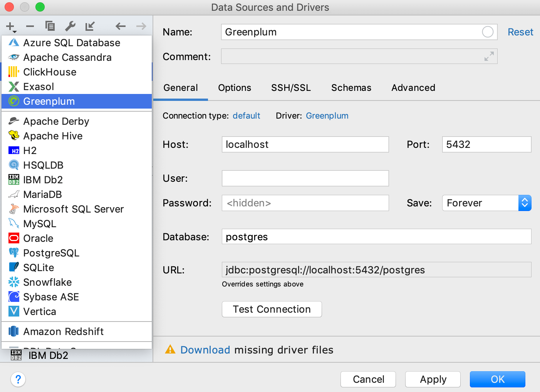Viewport: 540px width, 392px height.
Task: Click the empty User field
Action: (x=305, y=178)
